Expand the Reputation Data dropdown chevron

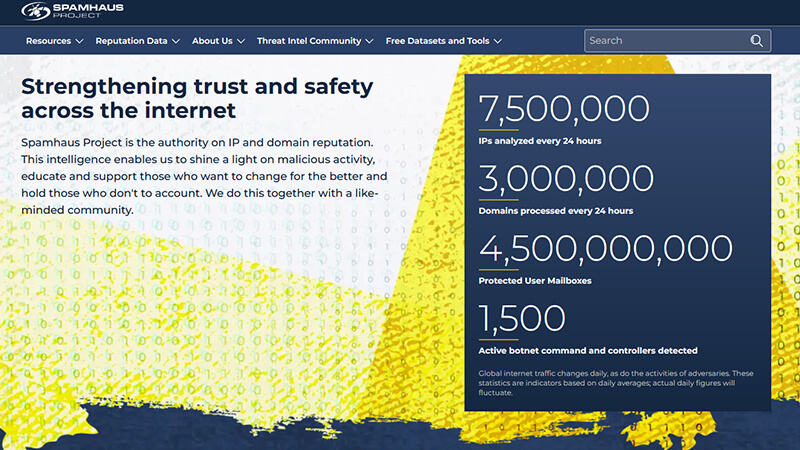(x=176, y=41)
